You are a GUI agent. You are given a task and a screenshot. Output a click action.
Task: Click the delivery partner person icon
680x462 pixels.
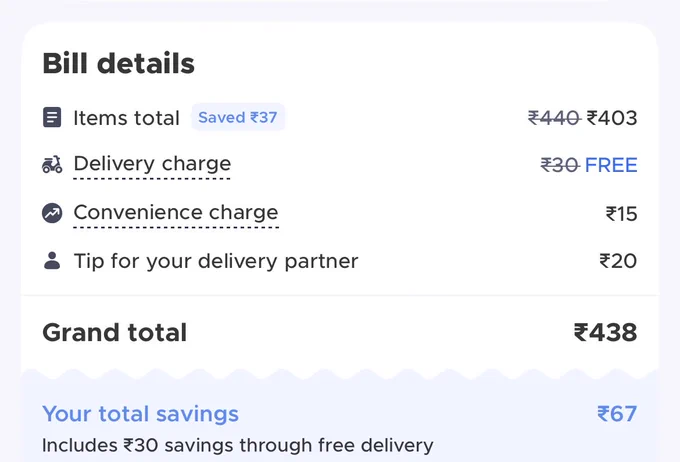[52, 261]
